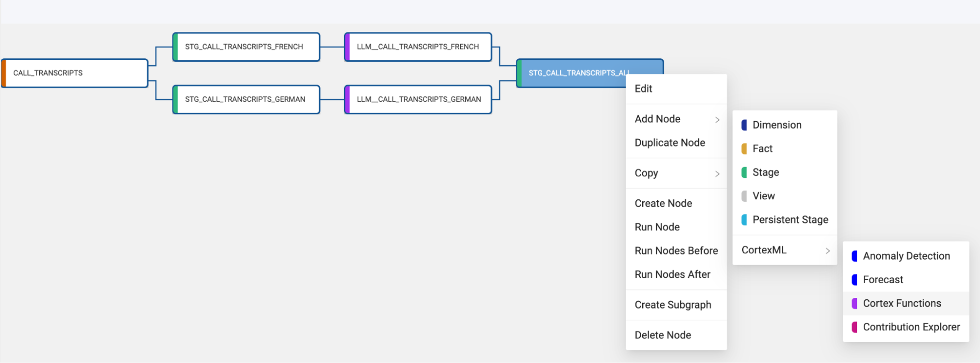Click the cyan Persistent Stage icon

[x=744, y=220]
